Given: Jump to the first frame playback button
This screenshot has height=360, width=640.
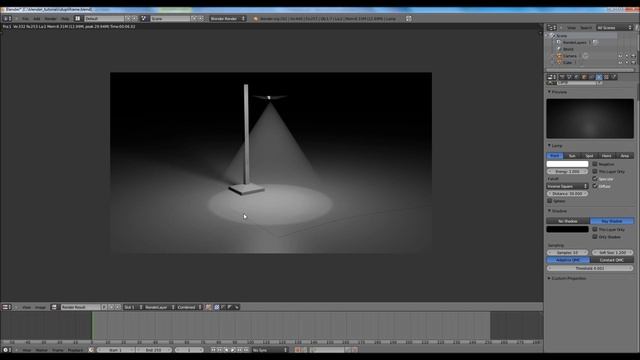Looking at the screenshot, I should pos(213,350).
